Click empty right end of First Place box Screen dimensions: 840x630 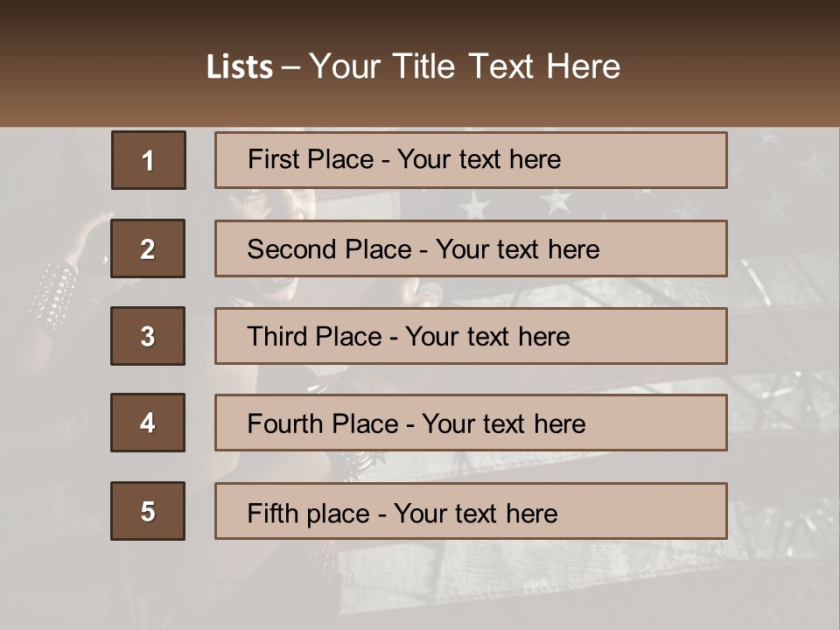click(x=665, y=160)
